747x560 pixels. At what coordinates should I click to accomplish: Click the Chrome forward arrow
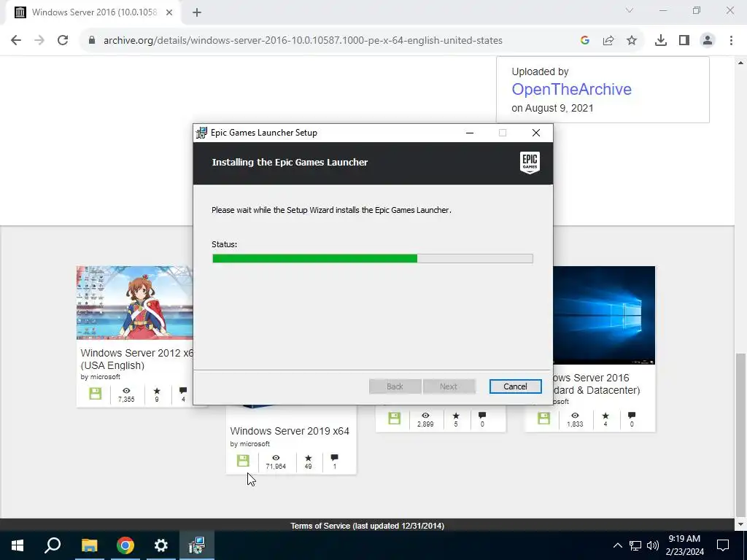[x=39, y=41]
